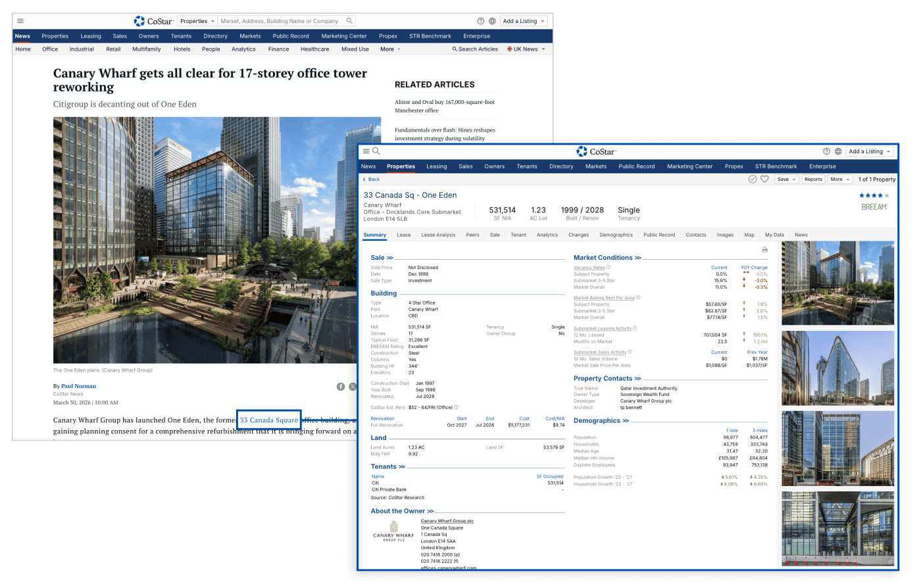Follow the 33 Canada Square link in the article
Image resolution: width=921 pixels, height=588 pixels.
pyautogui.click(x=269, y=420)
